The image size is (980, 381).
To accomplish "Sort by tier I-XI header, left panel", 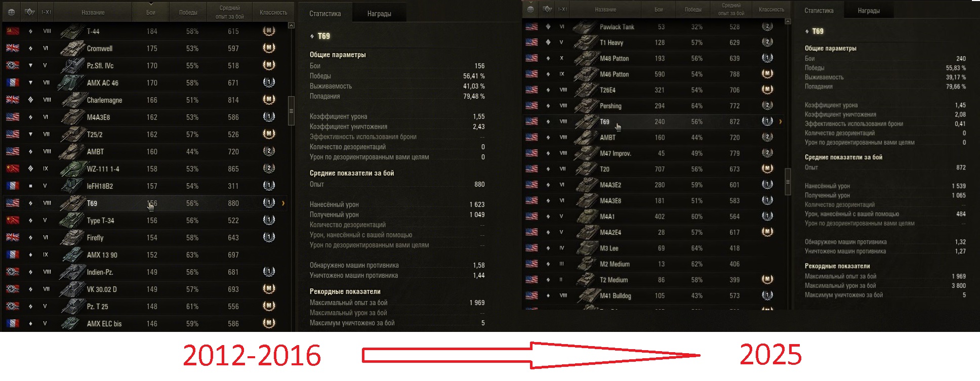I will [x=46, y=12].
